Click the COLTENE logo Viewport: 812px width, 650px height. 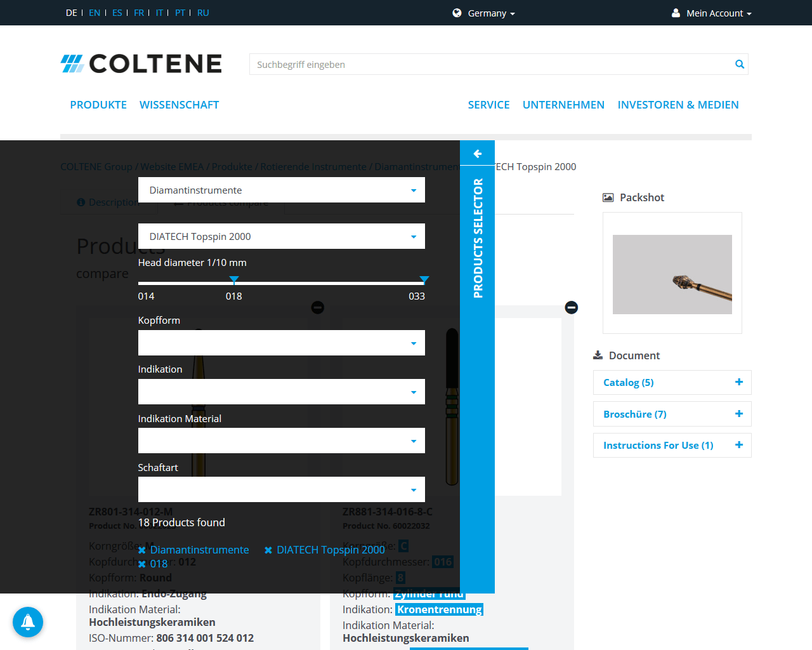141,63
